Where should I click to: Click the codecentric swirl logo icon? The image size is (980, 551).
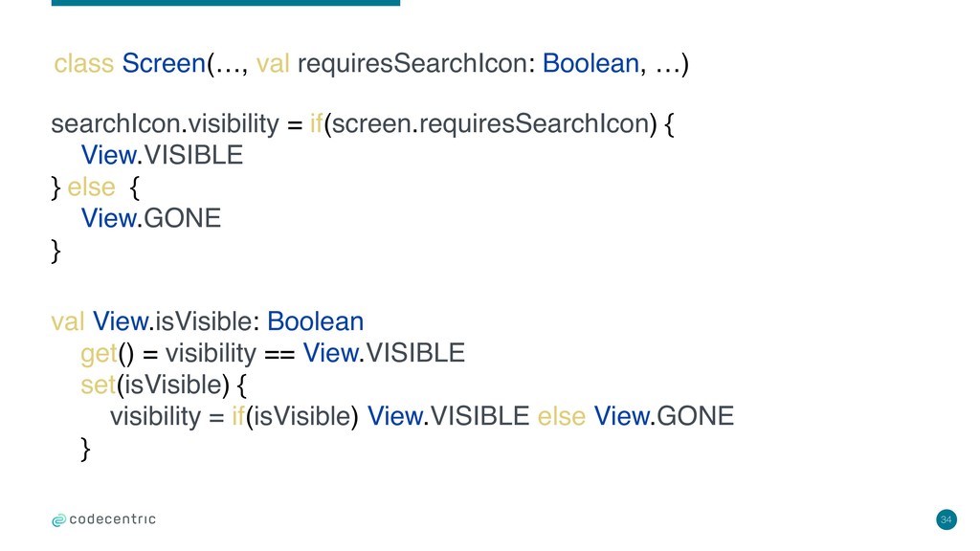click(x=58, y=520)
